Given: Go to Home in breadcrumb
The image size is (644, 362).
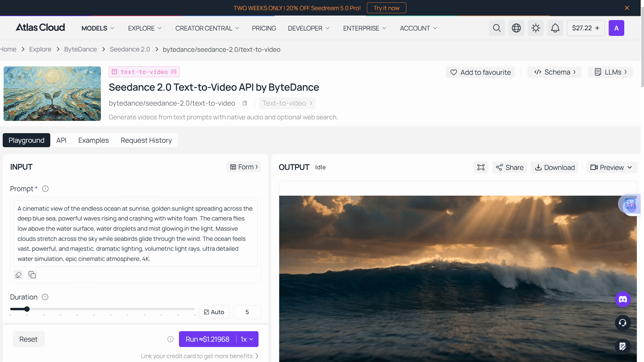Looking at the screenshot, I should click(8, 49).
